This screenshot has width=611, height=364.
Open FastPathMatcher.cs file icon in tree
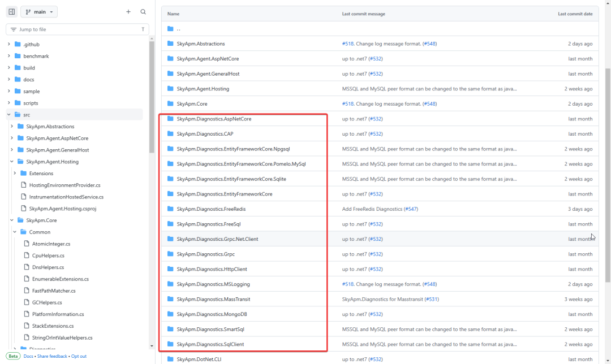pos(27,291)
